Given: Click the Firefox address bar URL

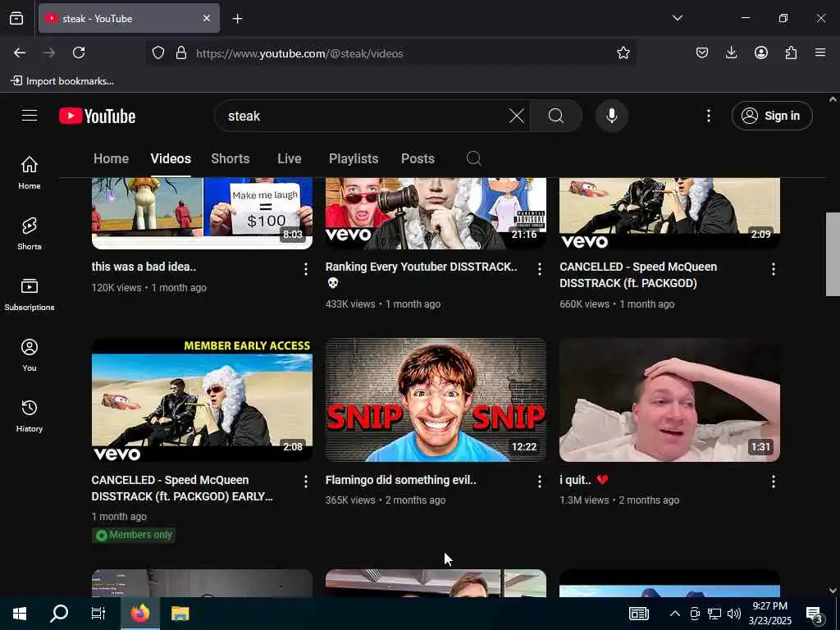Looking at the screenshot, I should pyautogui.click(x=299, y=53).
